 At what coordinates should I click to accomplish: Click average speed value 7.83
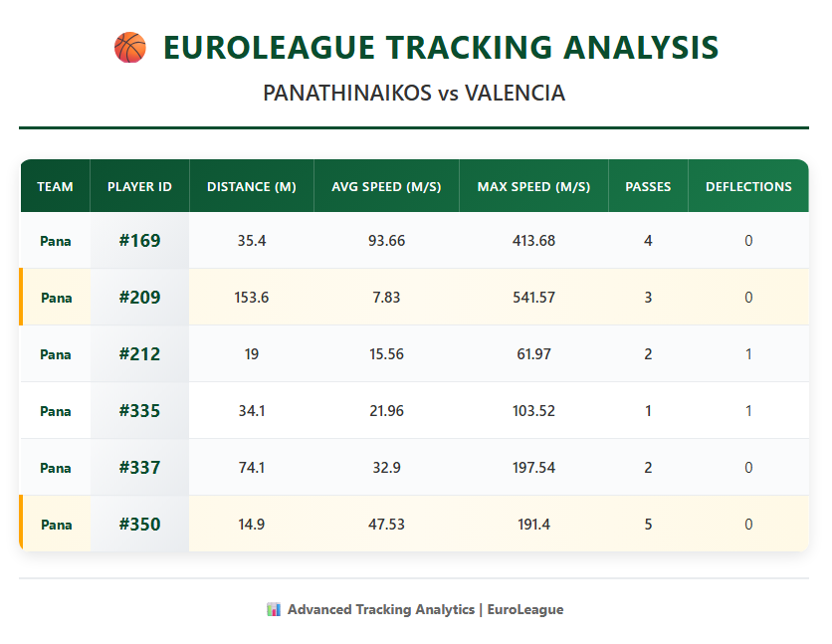[386, 298]
